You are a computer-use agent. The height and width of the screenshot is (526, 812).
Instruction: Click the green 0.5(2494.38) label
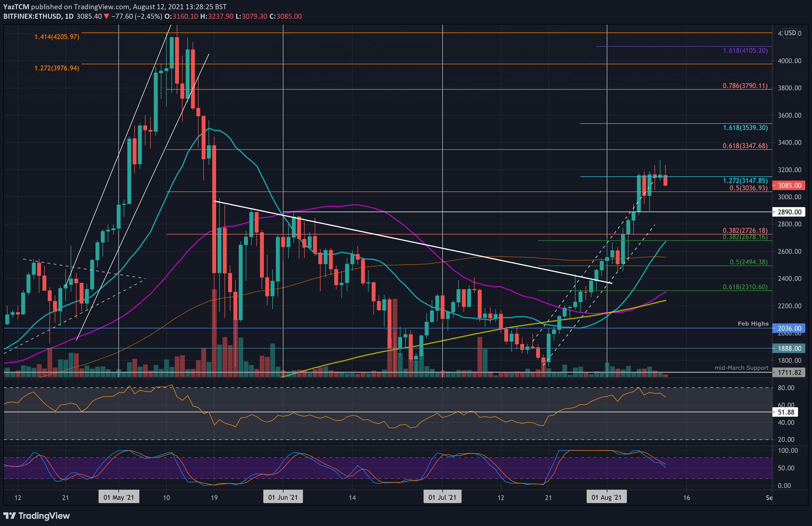(x=749, y=262)
